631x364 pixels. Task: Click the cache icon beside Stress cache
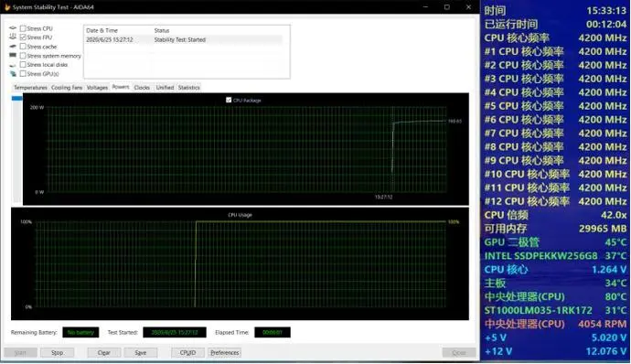click(x=13, y=47)
